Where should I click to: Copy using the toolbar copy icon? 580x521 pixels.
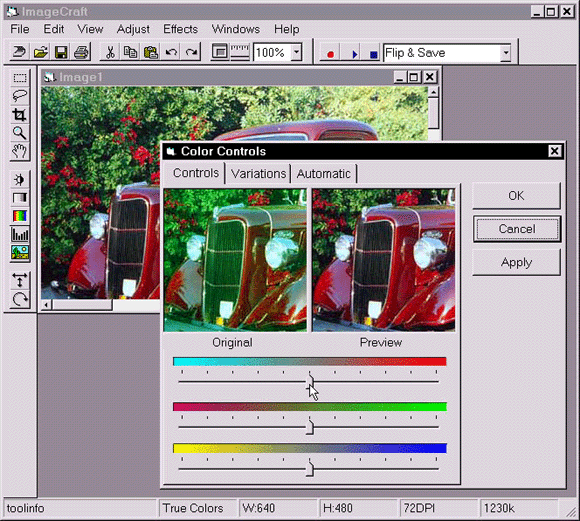tap(130, 52)
